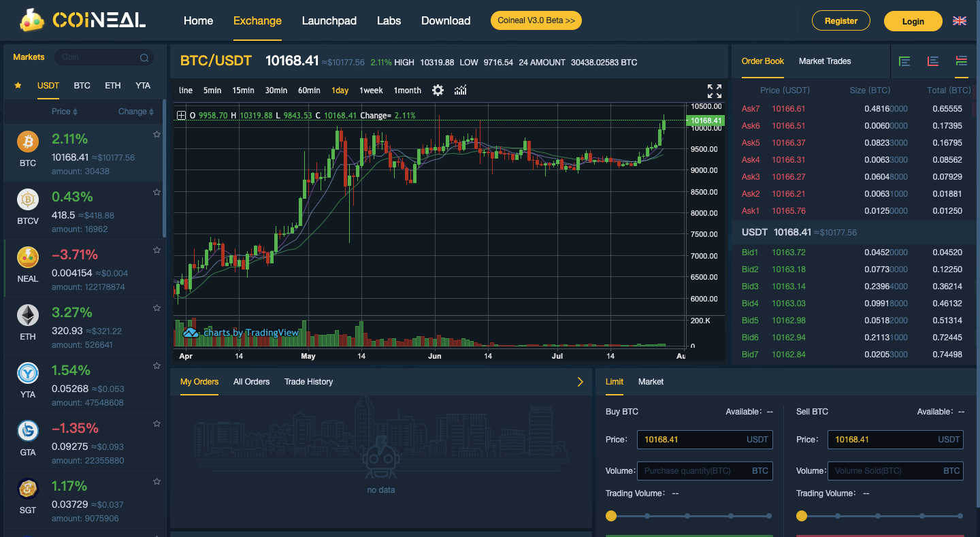Favorite the YTA market star
Viewport: 980px width, 537px height.
[x=157, y=366]
